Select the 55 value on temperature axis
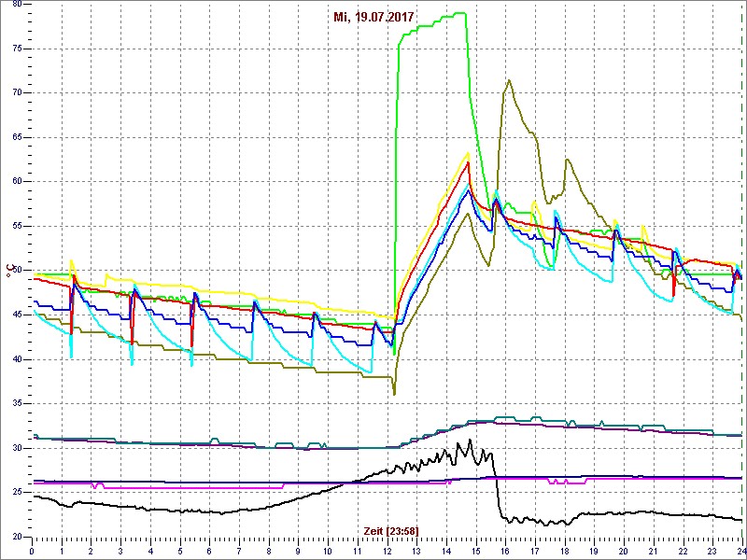This screenshot has height=560, width=747. [x=15, y=226]
